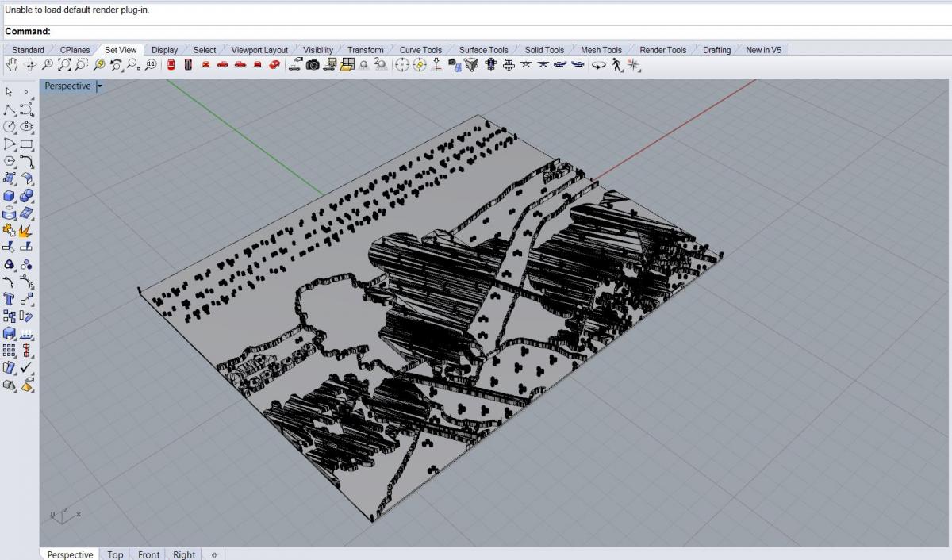Open the Mesh Tools tab
Image resolution: width=952 pixels, height=560 pixels.
pyautogui.click(x=601, y=50)
